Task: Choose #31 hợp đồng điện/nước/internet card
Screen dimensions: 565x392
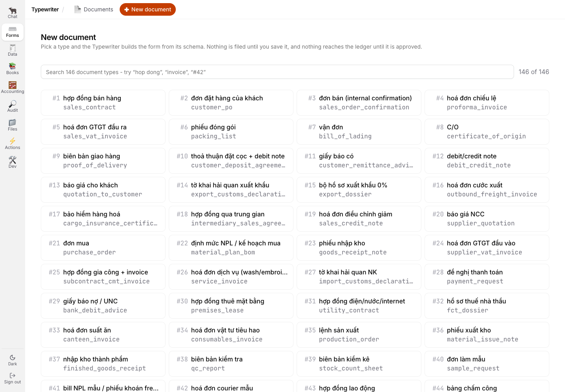Action: [359, 306]
